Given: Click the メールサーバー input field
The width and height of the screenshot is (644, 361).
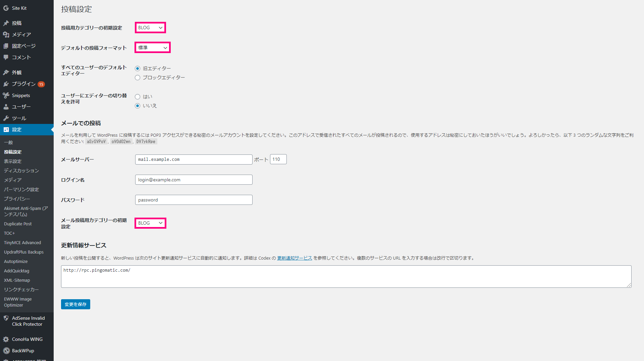Looking at the screenshot, I should [194, 160].
